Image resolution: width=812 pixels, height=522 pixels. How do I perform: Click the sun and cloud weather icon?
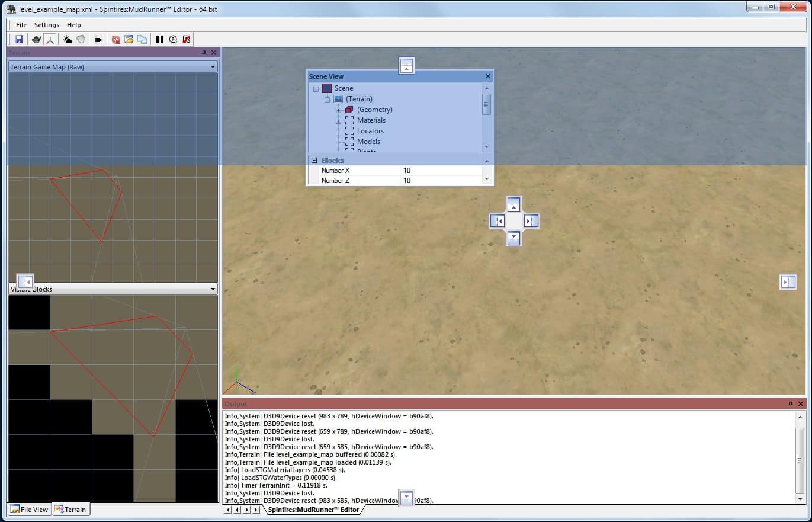pyautogui.click(x=68, y=40)
